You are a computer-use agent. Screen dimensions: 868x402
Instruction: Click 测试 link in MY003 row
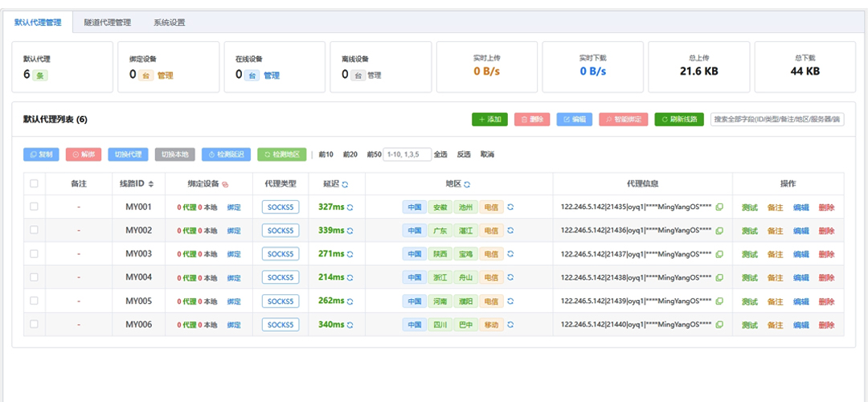pos(750,255)
